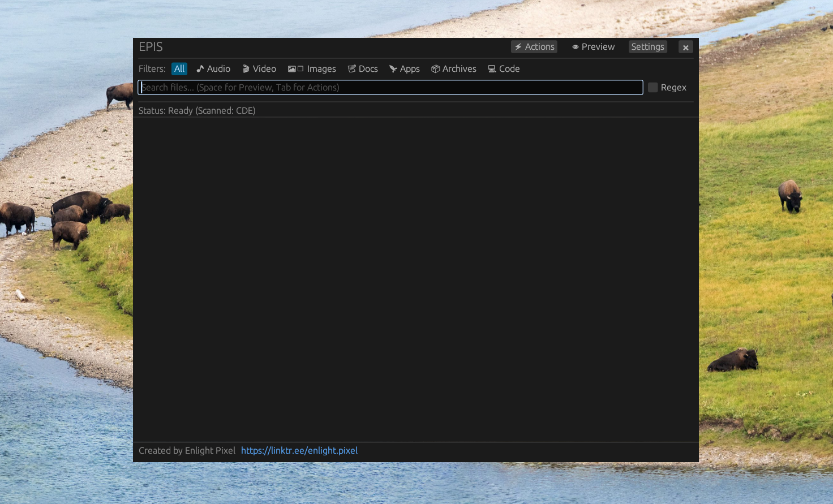
Task: Click the Created by Enlight Pixel text
Action: click(x=187, y=451)
